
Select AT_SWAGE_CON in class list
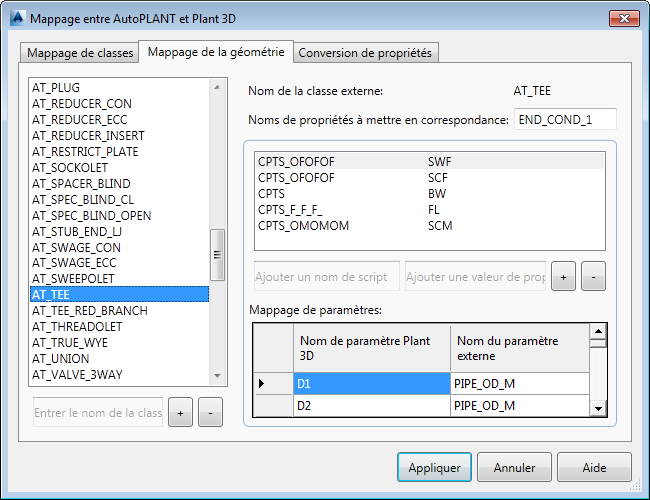point(119,248)
